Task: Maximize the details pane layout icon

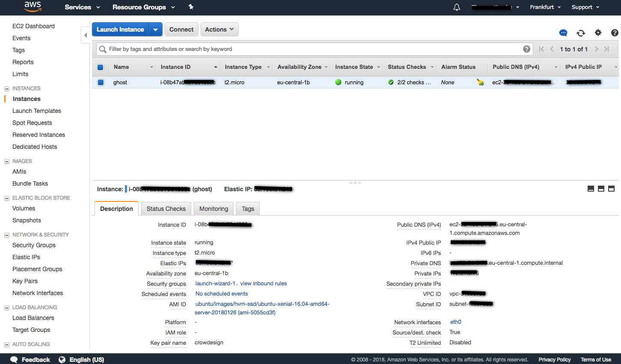Action: coord(611,189)
